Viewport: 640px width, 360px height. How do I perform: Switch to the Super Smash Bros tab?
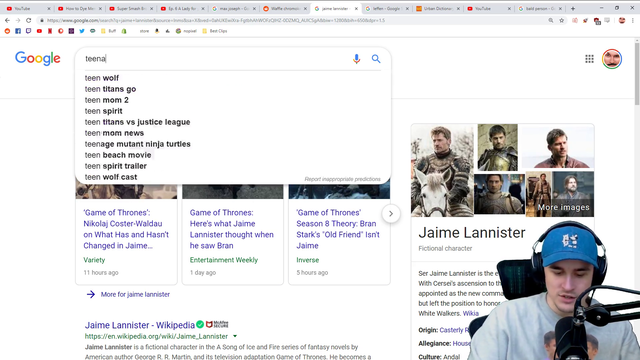131,8
